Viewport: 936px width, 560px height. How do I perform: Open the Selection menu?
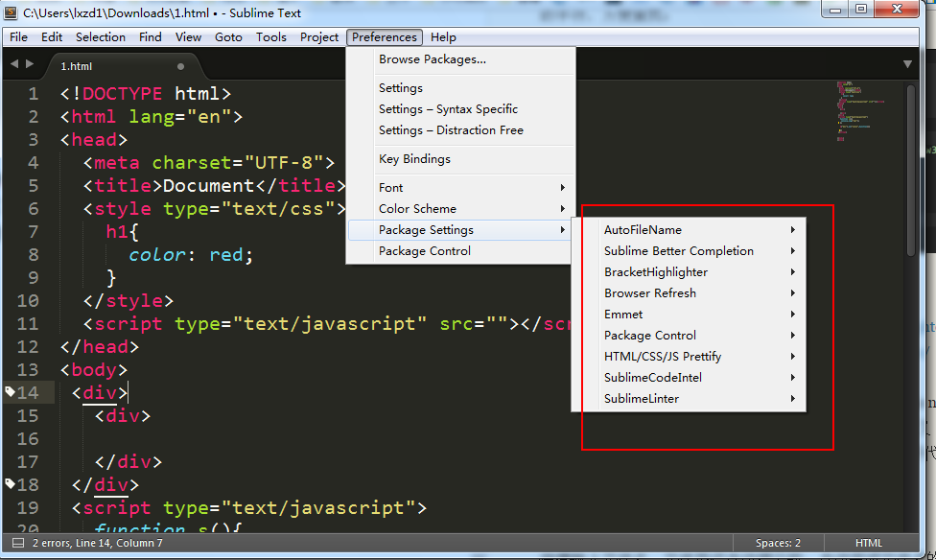[x=101, y=37]
